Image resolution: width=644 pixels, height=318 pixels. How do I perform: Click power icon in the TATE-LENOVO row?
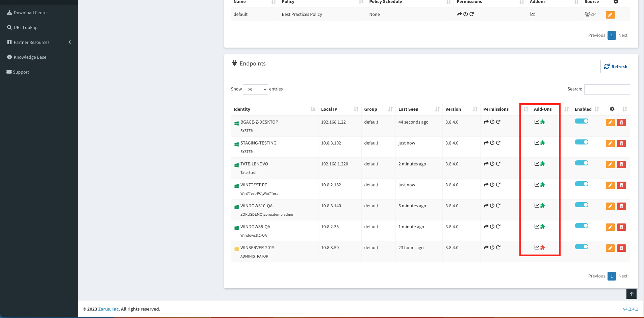(x=492, y=164)
